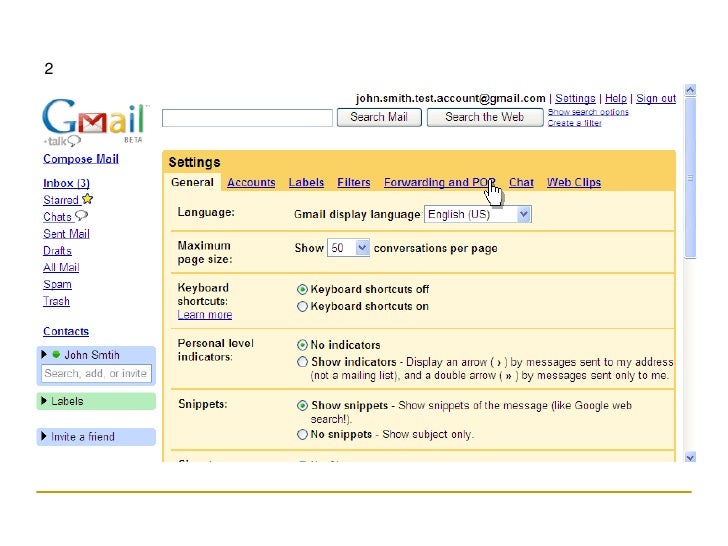This screenshot has width=728, height=546.
Task: Open the Forwarding and POP tab
Action: pos(439,182)
